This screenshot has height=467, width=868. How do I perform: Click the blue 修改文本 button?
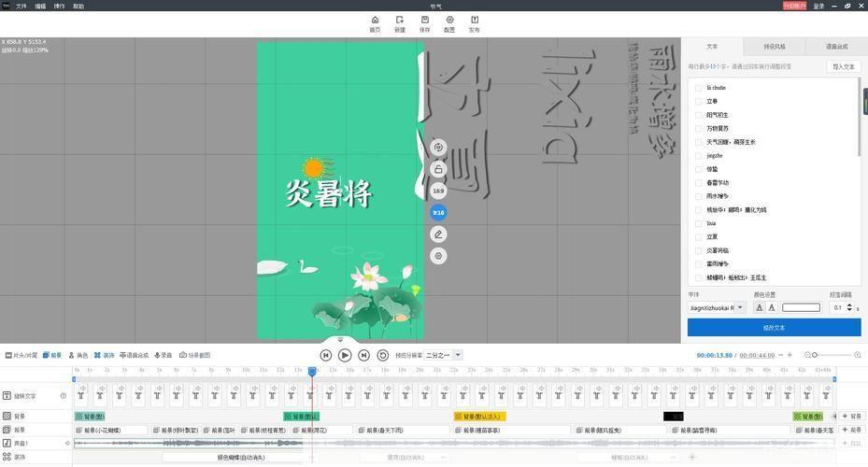[x=774, y=328]
